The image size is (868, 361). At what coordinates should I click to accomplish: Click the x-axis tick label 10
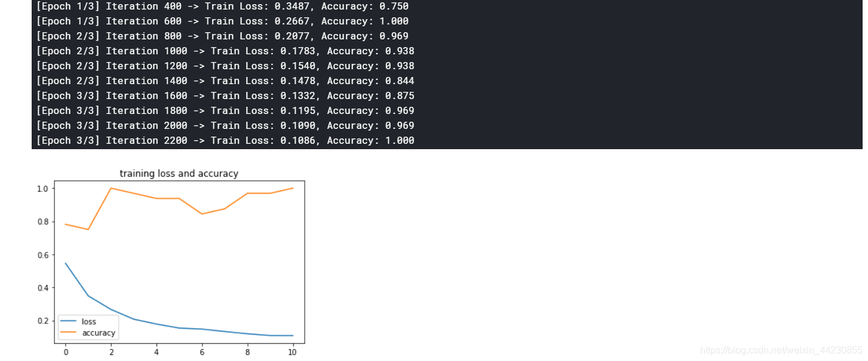click(x=293, y=352)
